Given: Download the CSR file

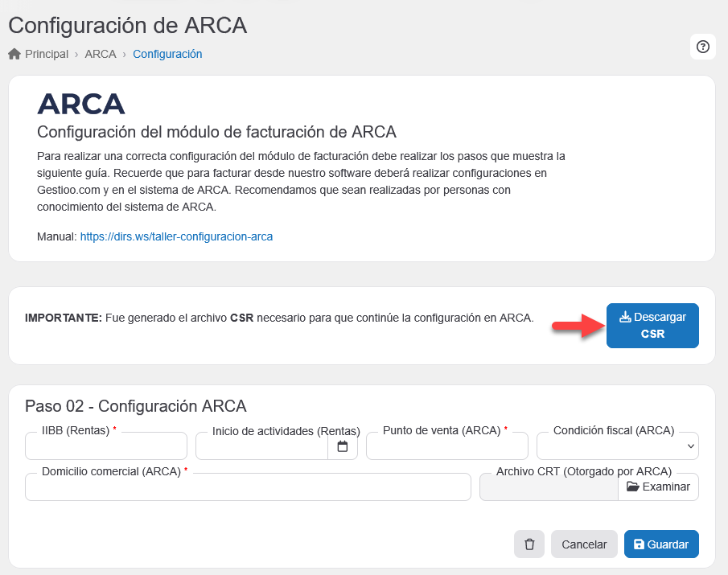Looking at the screenshot, I should coord(652,326).
